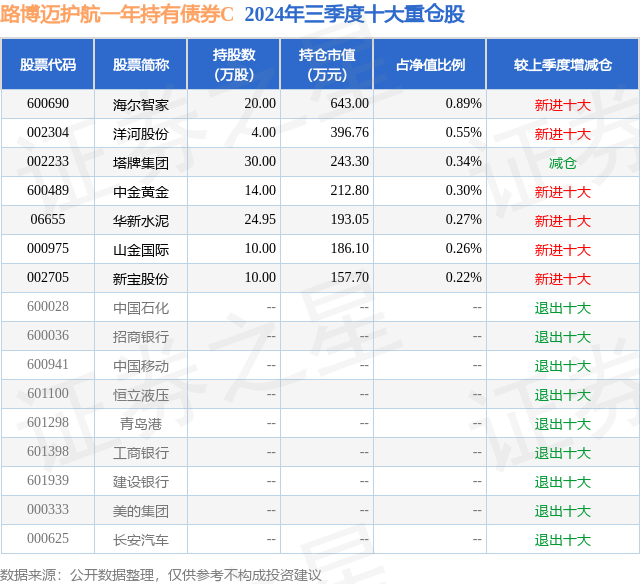The image size is (640, 584).
Task: Select stock name 工商银行
Action: coord(141,453)
